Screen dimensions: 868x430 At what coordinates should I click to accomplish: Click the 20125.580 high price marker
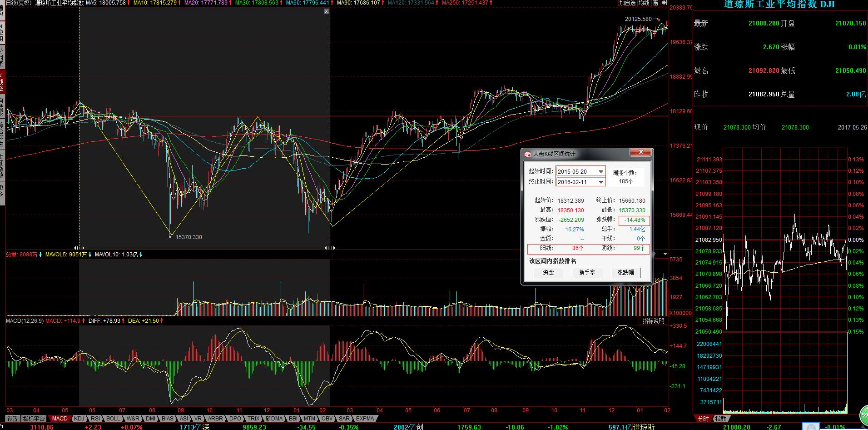[x=638, y=19]
